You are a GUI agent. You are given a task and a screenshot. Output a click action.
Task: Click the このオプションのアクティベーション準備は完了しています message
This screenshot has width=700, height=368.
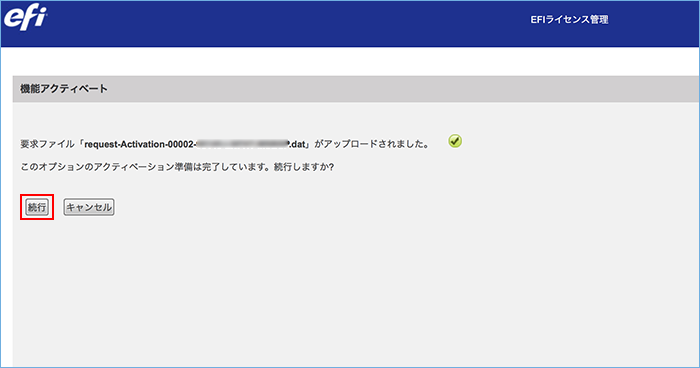(177, 167)
